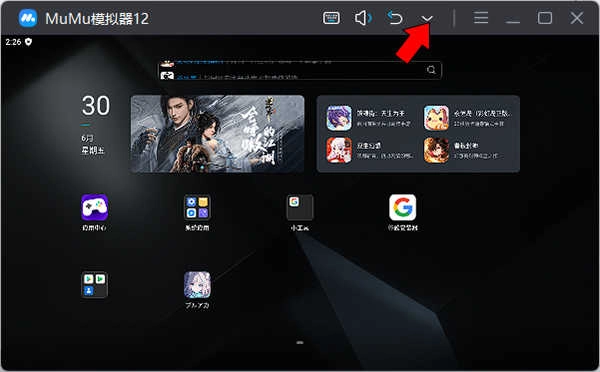Open the keyboard mapping icon in title bar
The image size is (600, 372).
pyautogui.click(x=331, y=18)
